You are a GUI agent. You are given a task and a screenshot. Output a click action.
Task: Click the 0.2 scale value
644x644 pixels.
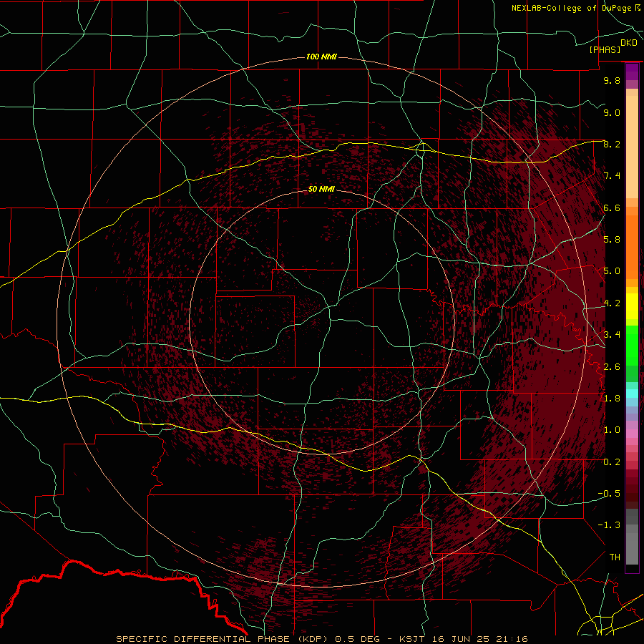point(612,462)
